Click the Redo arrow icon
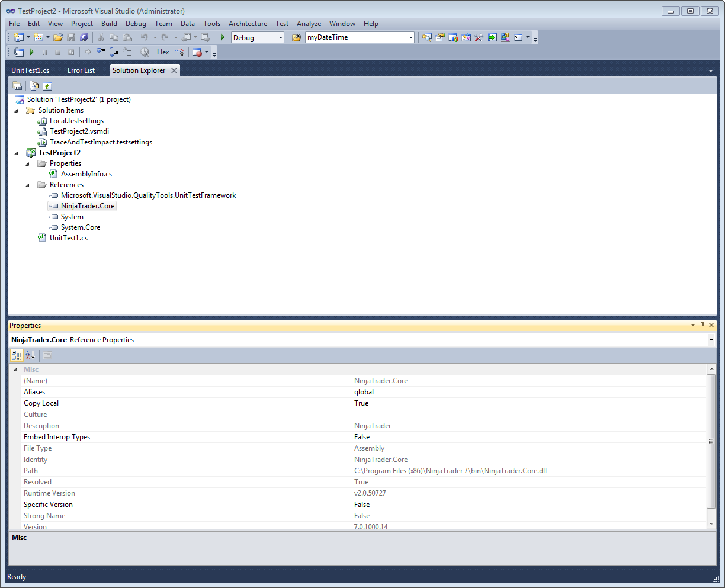 point(165,37)
